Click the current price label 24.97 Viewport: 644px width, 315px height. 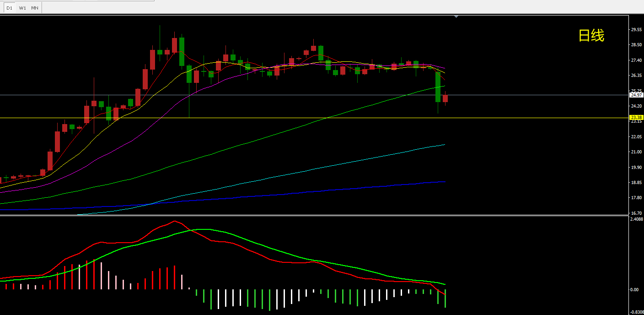click(x=637, y=95)
